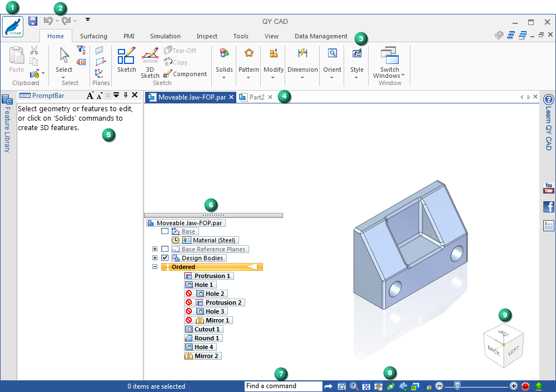Click the Save icon in quick access toolbar
The image size is (556, 392).
33,21
